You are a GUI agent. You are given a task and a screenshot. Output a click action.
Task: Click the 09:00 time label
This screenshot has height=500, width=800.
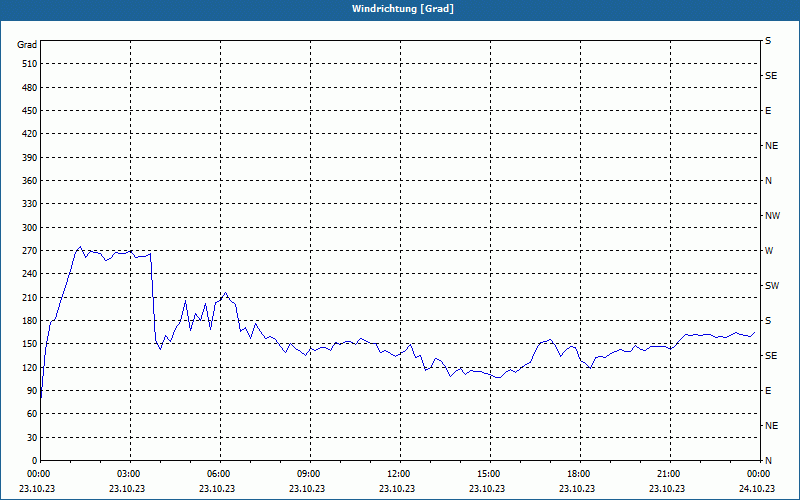click(308, 474)
